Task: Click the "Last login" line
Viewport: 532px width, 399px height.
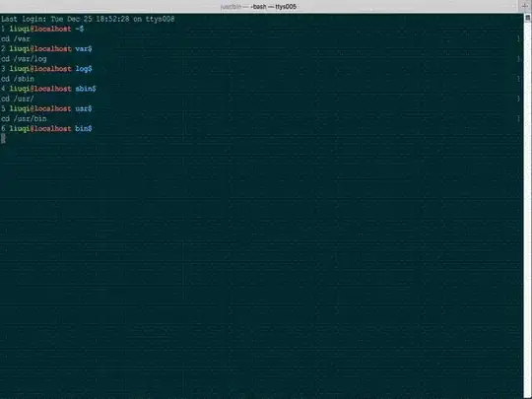Action: click(88, 19)
